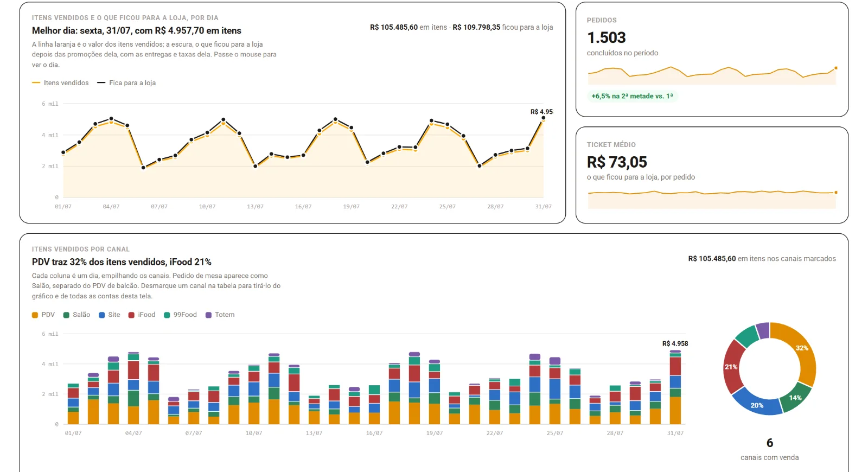Click "o que ficou para a loja, por pedido"

(641, 177)
